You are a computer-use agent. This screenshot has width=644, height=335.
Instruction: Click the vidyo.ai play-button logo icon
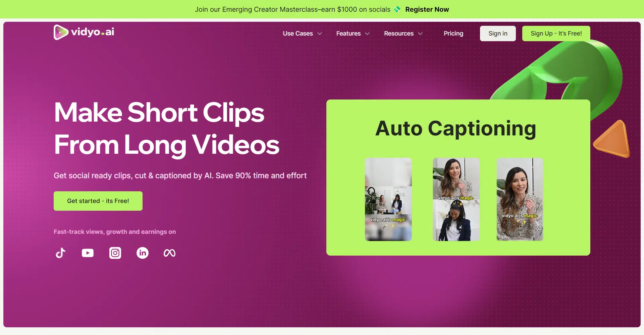pos(61,32)
